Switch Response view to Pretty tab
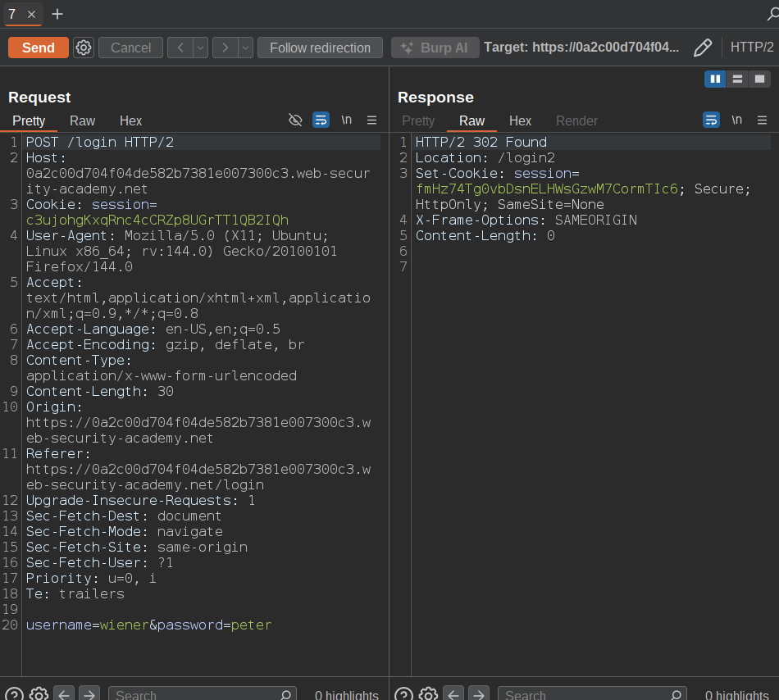This screenshot has width=779, height=700. point(418,120)
